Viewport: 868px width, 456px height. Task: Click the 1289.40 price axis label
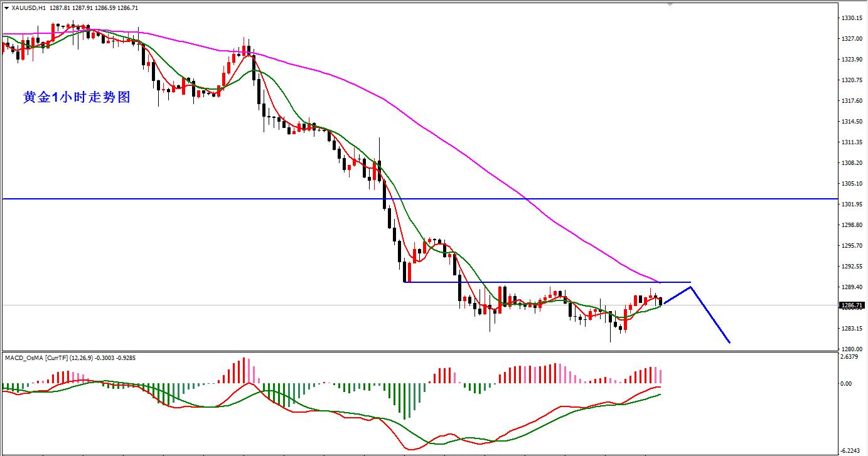coord(852,287)
